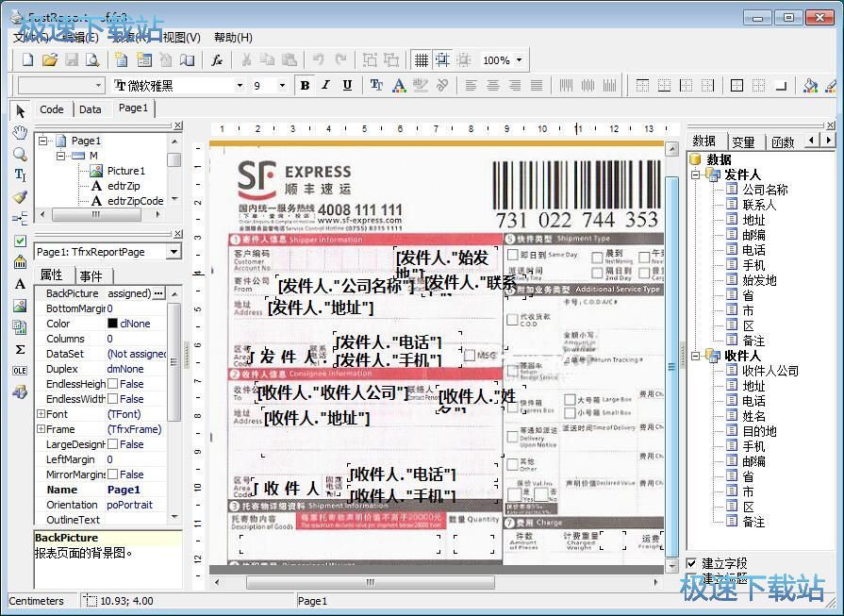Close the object inspector panel
The image size is (844, 616).
point(178,234)
